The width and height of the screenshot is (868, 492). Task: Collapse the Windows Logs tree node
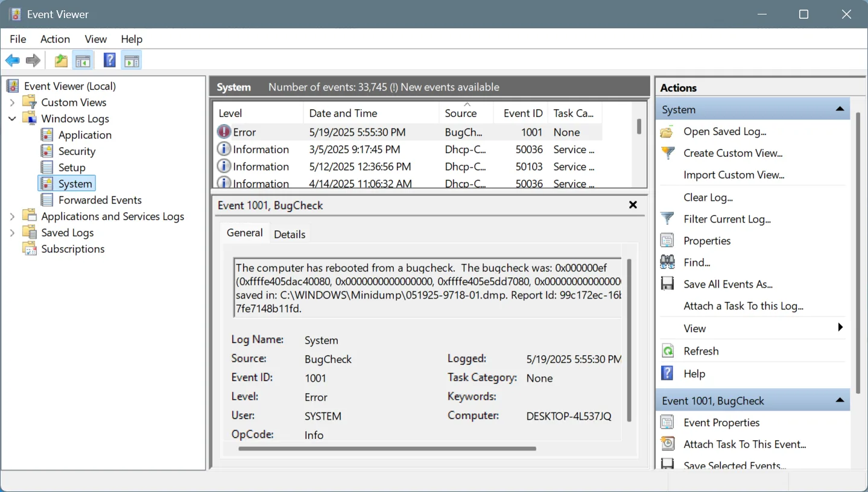pos(12,119)
